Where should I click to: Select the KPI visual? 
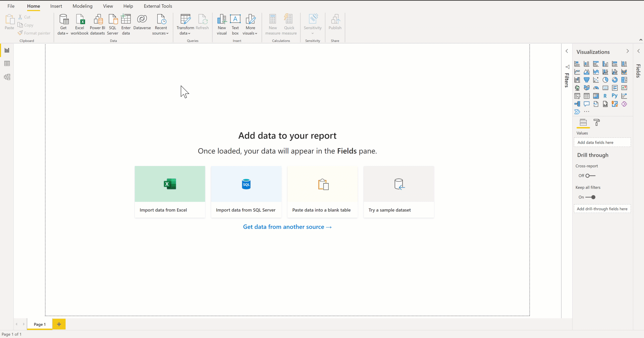(x=624, y=88)
